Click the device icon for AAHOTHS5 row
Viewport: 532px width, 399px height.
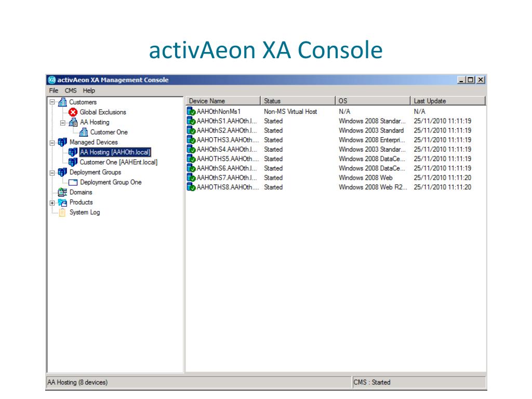191,159
